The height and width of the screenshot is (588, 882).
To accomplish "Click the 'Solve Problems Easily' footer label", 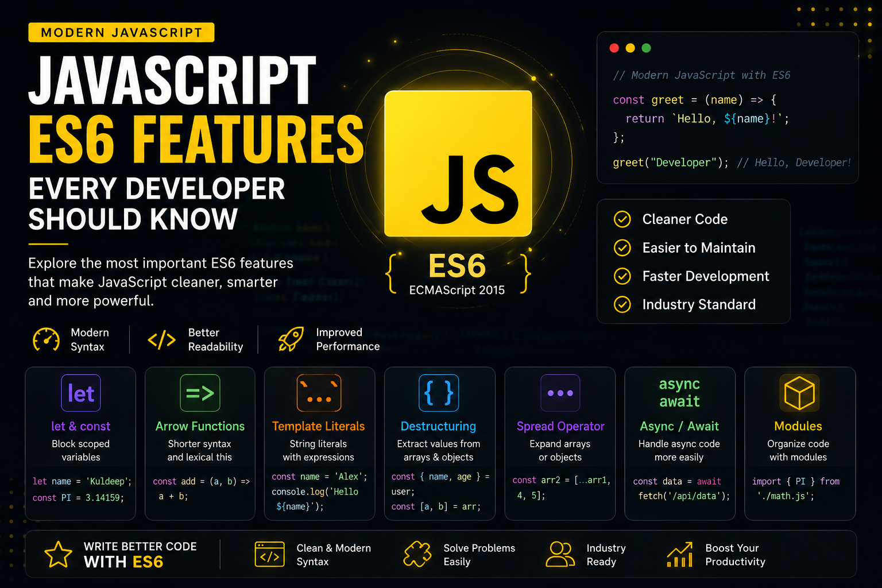I will pyautogui.click(x=479, y=555).
